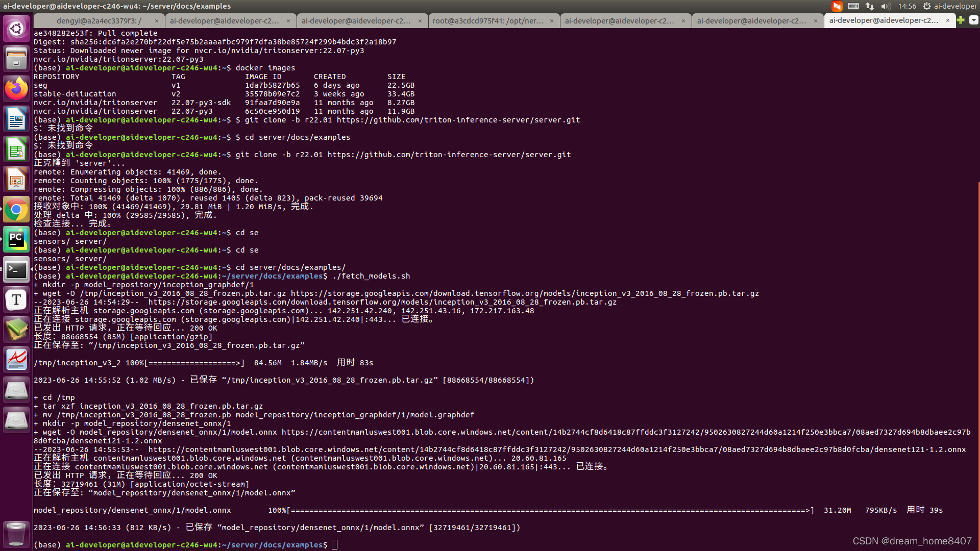
Task: Click the first github server.git clone URL
Action: [x=458, y=120]
